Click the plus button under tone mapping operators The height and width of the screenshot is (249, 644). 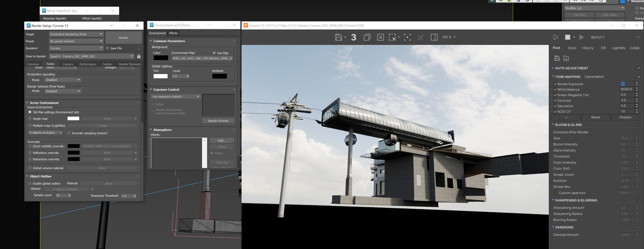tap(566, 117)
